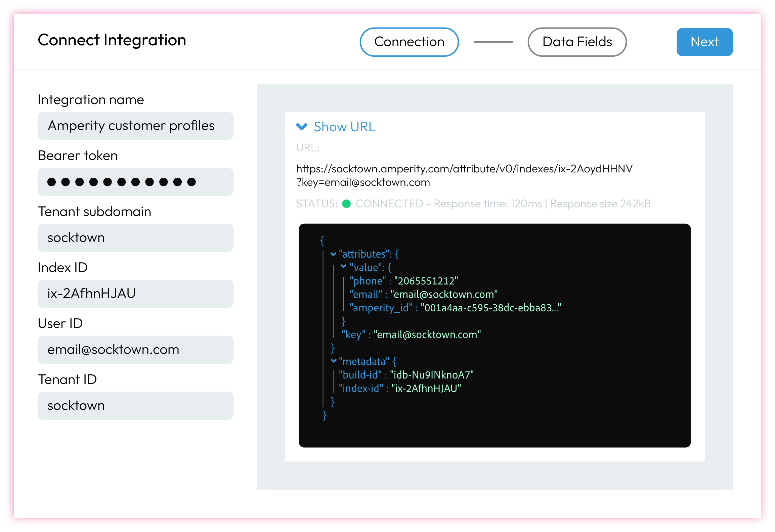Click the Show URL link text

(x=345, y=127)
